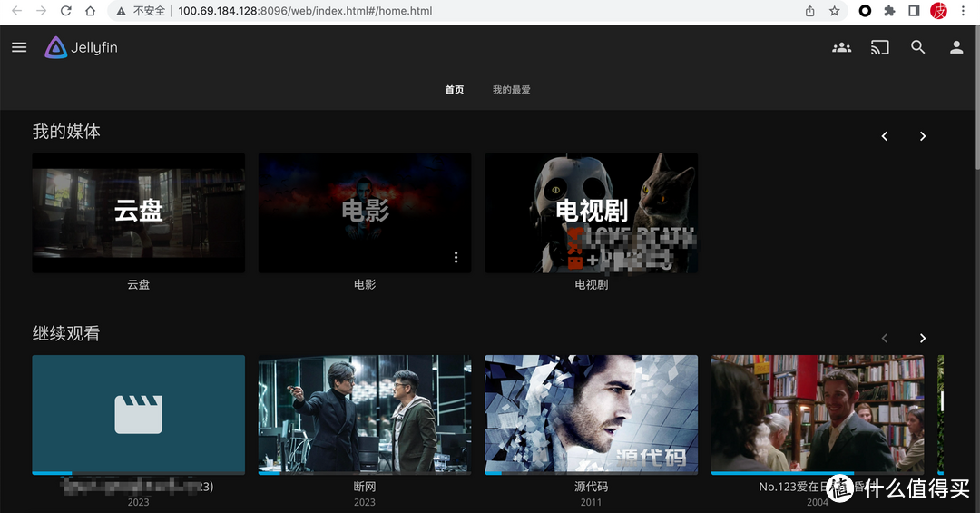
Task: Show previous items in 我的媒体
Action: click(x=885, y=136)
